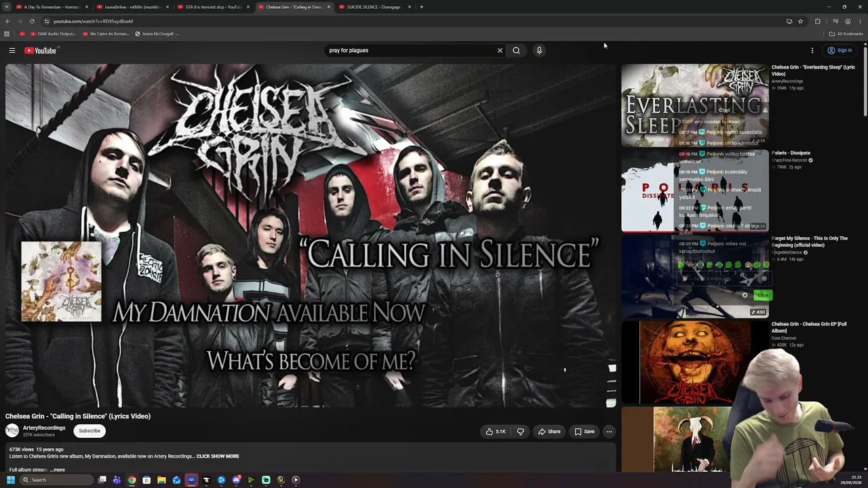Image resolution: width=868 pixels, height=488 pixels.
Task: Open Chrome three-dot menu
Action: pyautogui.click(x=860, y=21)
